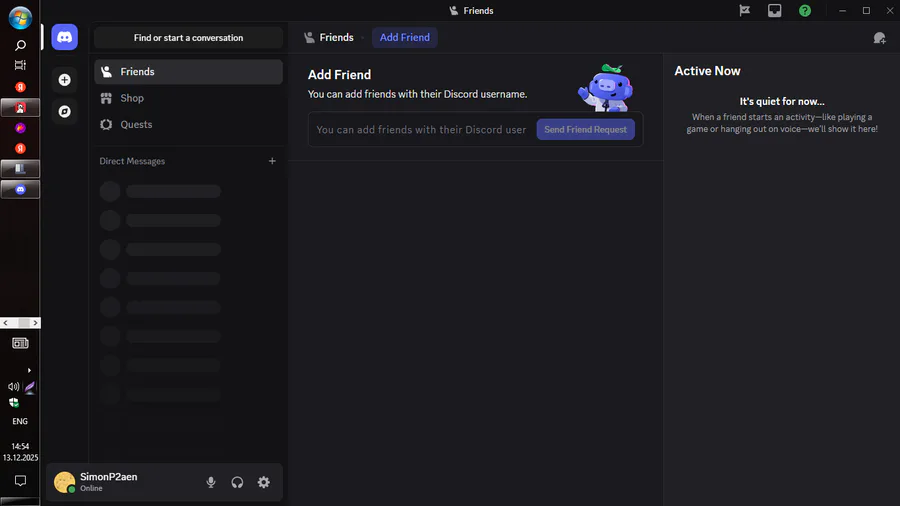Open Windows Security shield tray icon
Viewport: 900px width, 506px height.
pyautogui.click(x=14, y=403)
